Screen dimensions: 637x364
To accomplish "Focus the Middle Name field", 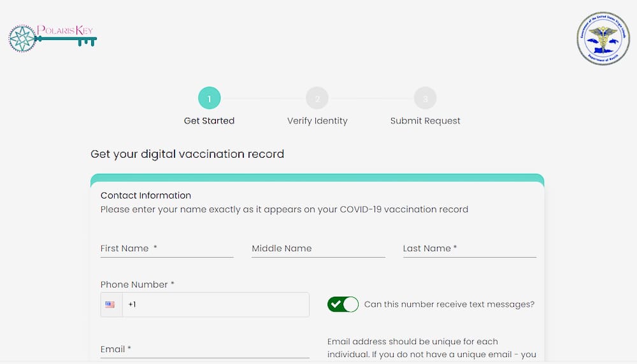I will click(318, 248).
